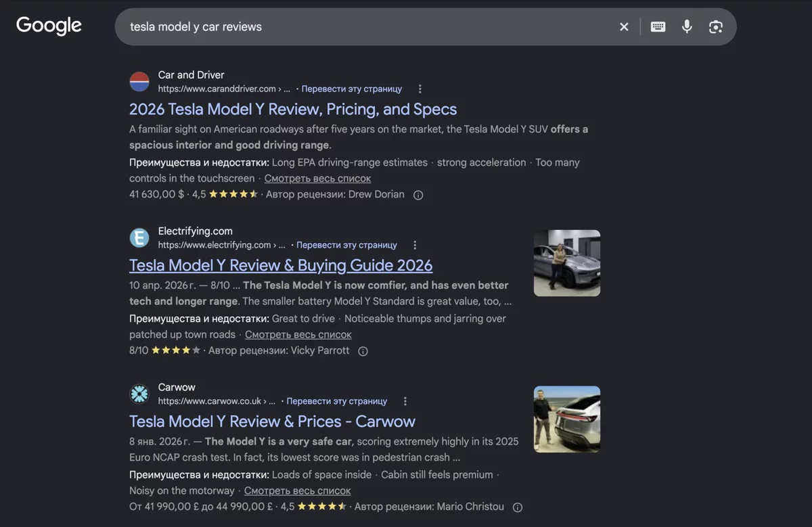Screen dimensions: 812x527
Task: Show review info next to Mario Christou
Action: (518, 507)
